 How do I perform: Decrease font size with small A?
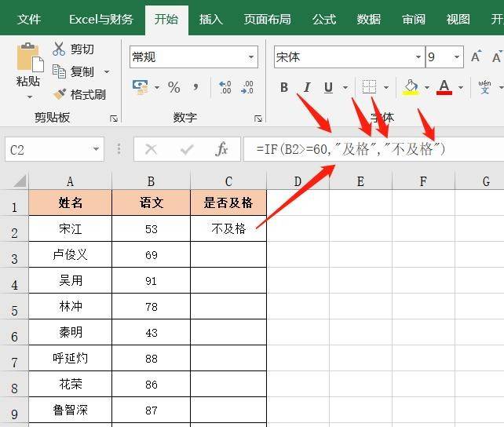coord(497,57)
